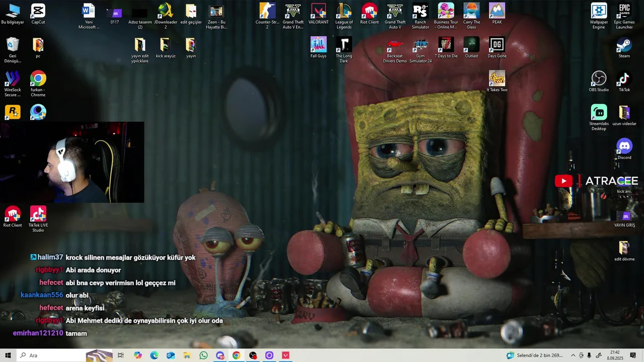Launch Discord desktop shortcut
The image size is (644, 362).
(x=624, y=149)
